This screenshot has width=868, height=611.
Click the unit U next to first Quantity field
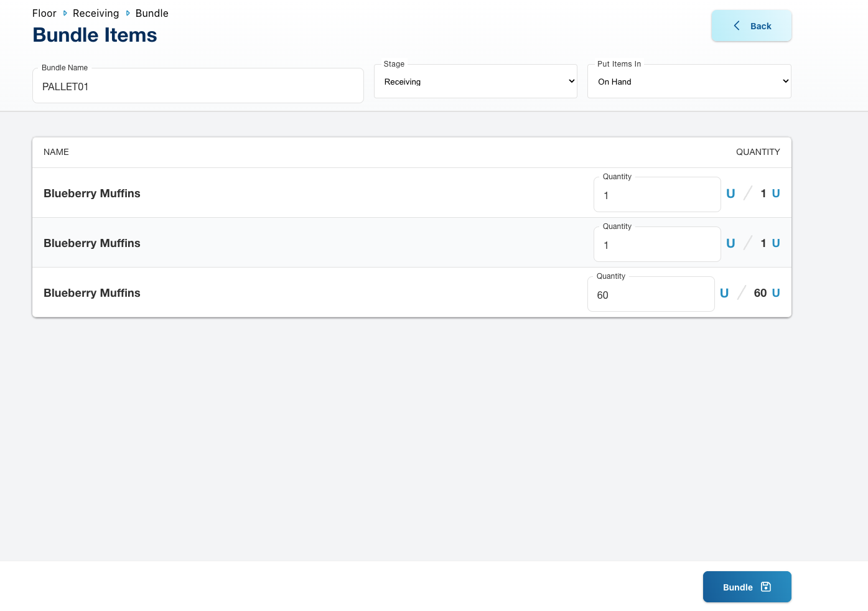(730, 194)
